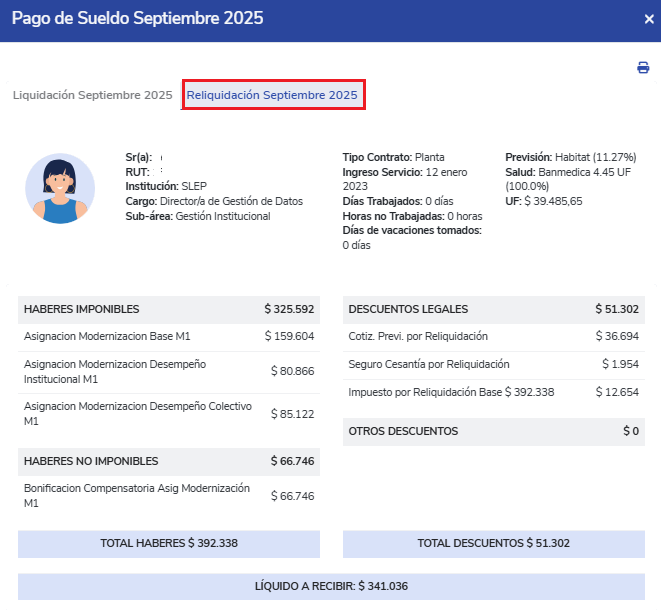Select the Desempeño Institucional M1 row
This screenshot has width=661, height=610.
[x=168, y=371]
